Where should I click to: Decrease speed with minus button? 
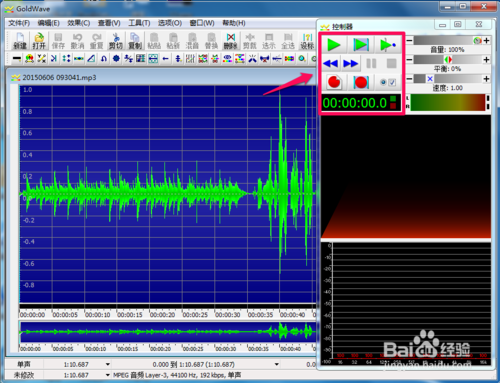point(410,79)
